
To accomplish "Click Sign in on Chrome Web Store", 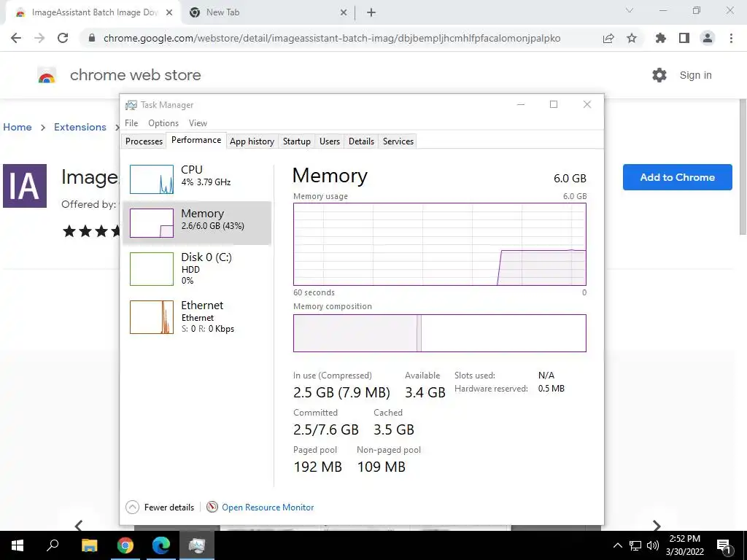I will pos(695,75).
